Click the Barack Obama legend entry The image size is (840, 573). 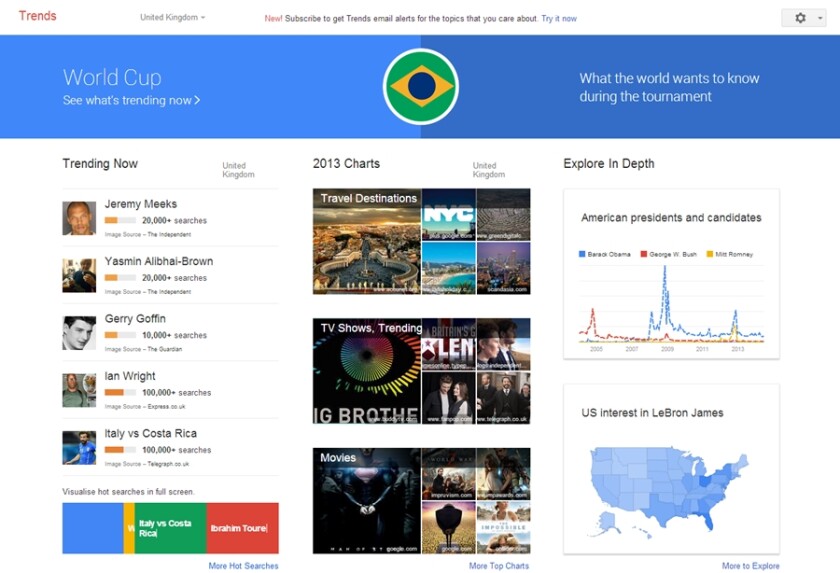click(x=605, y=254)
